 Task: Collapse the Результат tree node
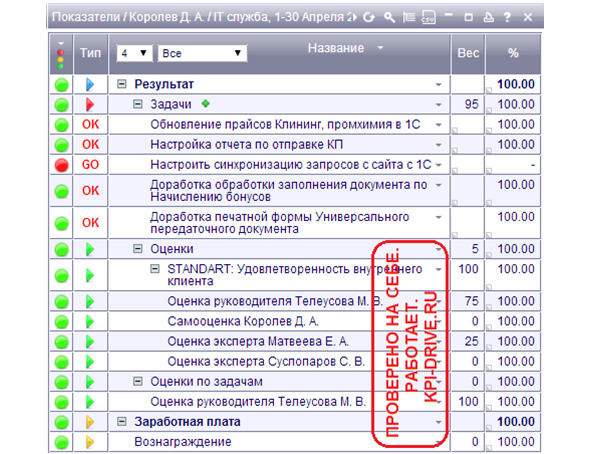(x=121, y=84)
